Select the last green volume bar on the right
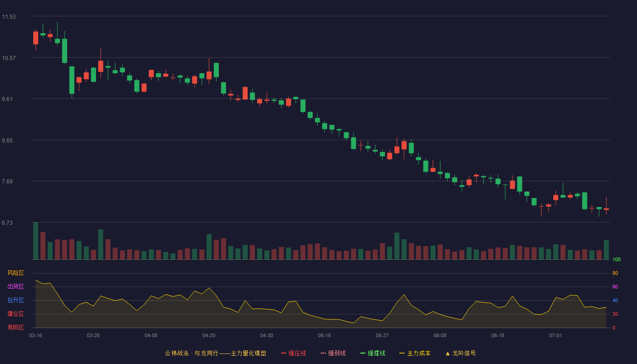Viewport: 637px width, 364px height. pos(606,249)
